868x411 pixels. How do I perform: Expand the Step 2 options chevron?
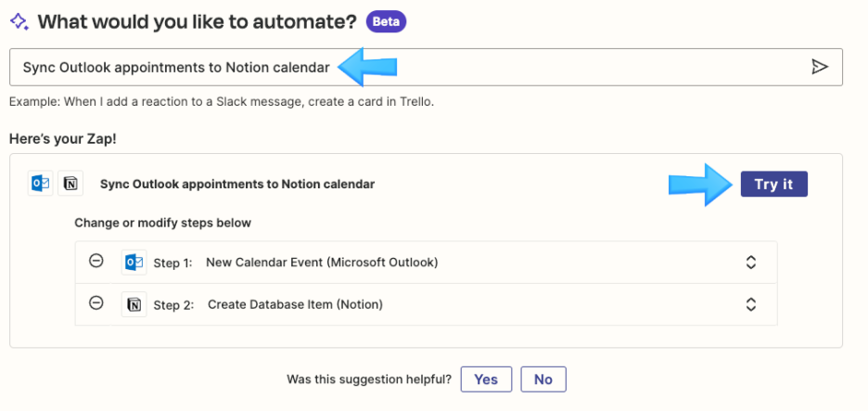[x=750, y=304]
